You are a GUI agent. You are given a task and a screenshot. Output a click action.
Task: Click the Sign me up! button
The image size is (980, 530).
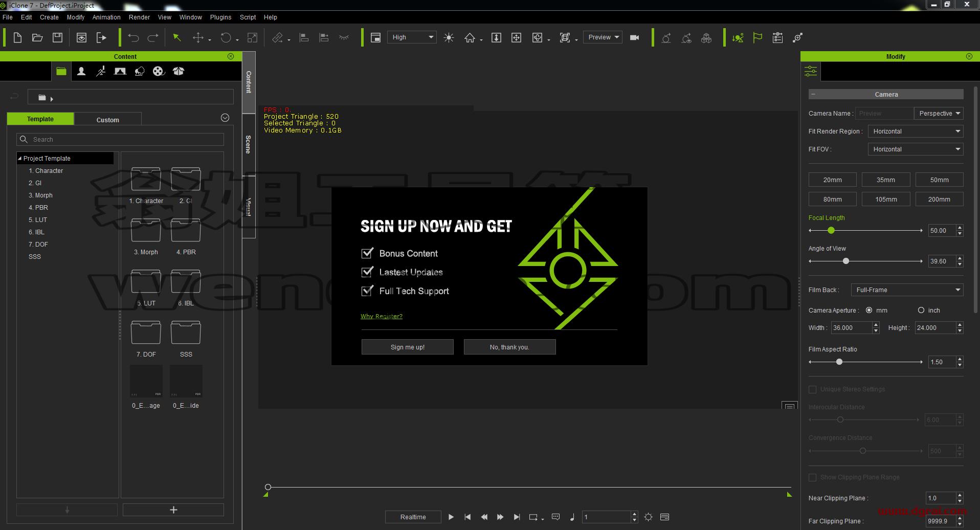click(408, 347)
